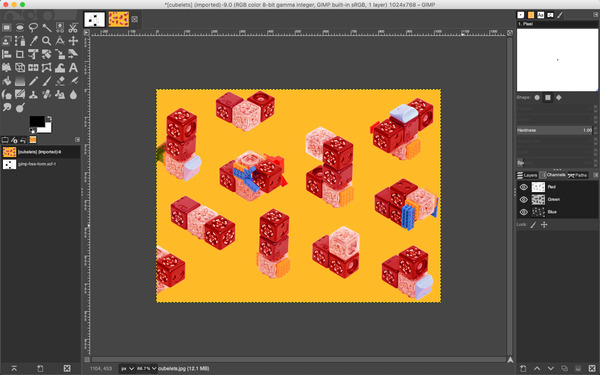Select the Smudge tool
The width and height of the screenshot is (600, 375).
7,107
